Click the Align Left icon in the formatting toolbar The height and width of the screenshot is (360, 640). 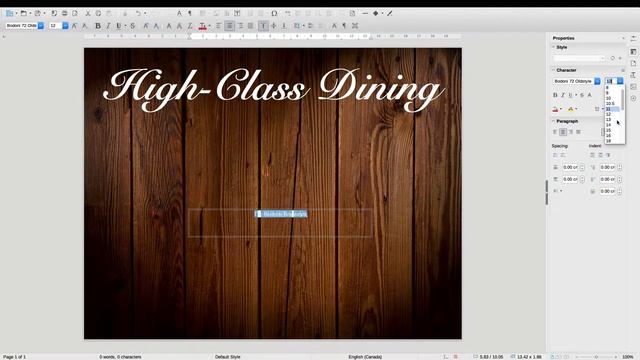point(219,26)
